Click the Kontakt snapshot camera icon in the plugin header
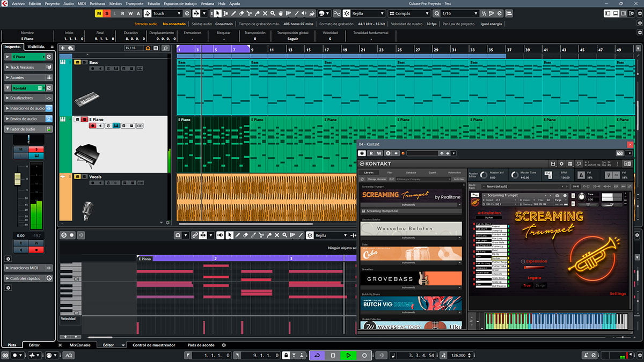Image resolution: width=644 pixels, height=362 pixels. (x=620, y=153)
